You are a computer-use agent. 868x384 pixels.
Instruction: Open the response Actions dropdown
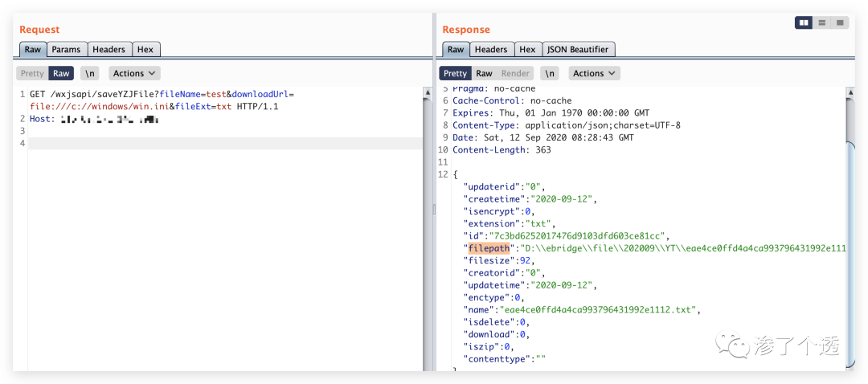click(594, 73)
